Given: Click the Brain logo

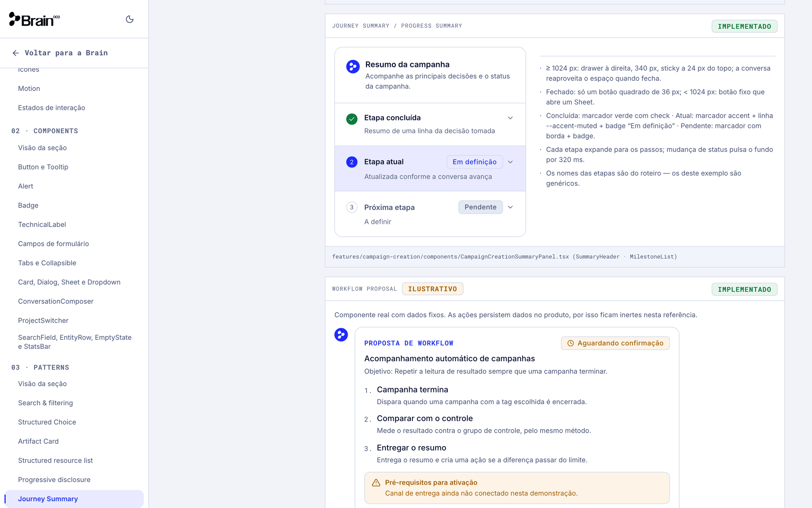Looking at the screenshot, I should click(34, 19).
